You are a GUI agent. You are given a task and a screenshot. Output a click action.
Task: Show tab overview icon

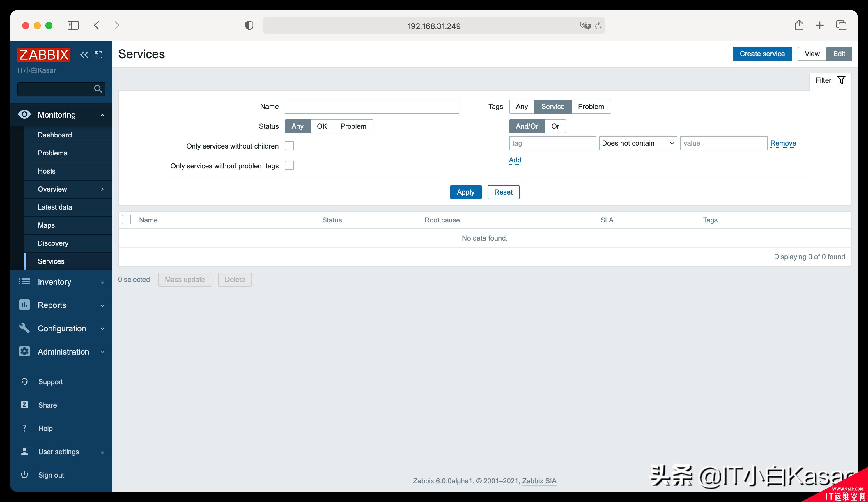point(841,25)
